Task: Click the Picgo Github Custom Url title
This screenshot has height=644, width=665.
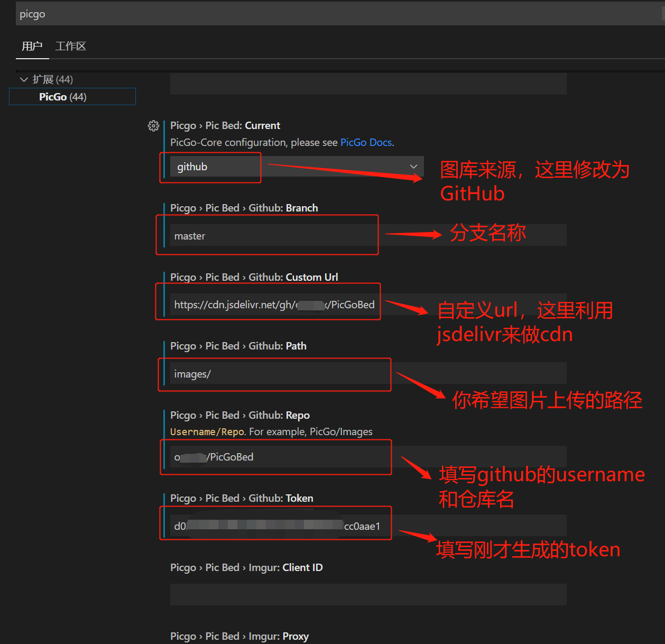Action: (254, 277)
